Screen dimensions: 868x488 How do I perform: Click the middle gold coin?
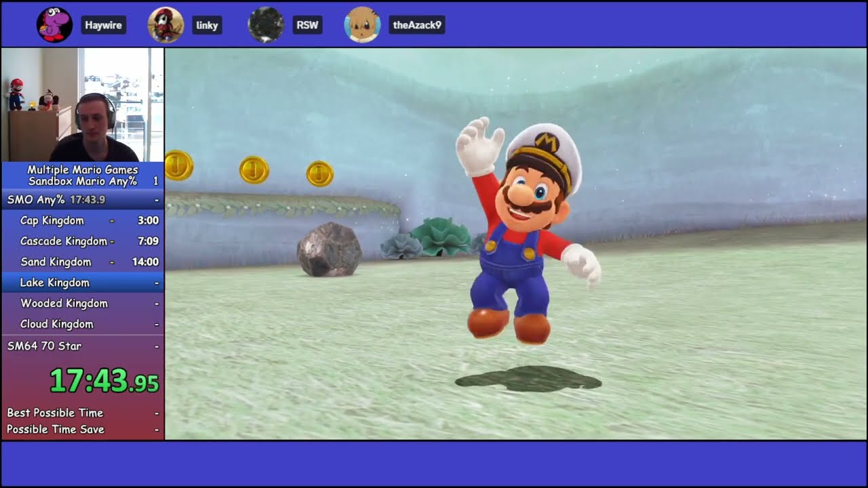point(254,169)
